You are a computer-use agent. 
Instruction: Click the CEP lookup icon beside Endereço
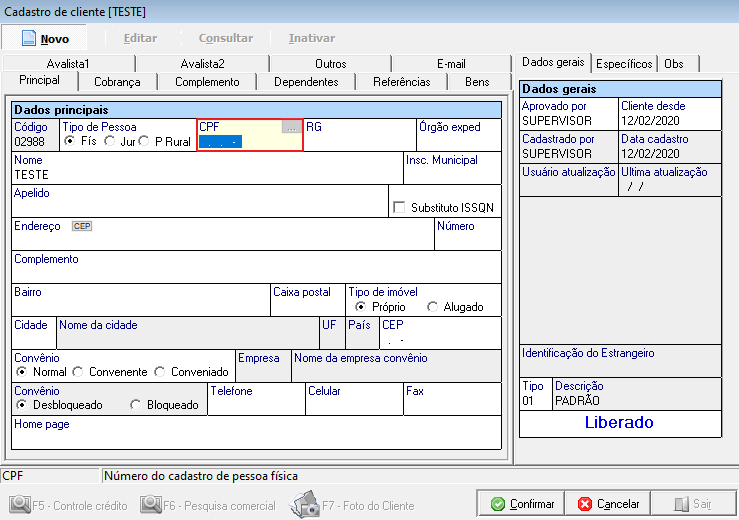(x=81, y=226)
